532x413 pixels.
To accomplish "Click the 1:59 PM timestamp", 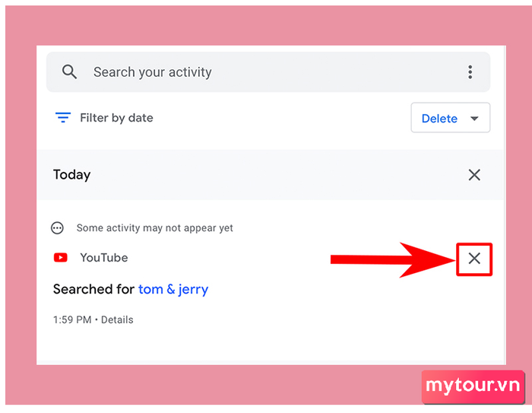I will (72, 320).
